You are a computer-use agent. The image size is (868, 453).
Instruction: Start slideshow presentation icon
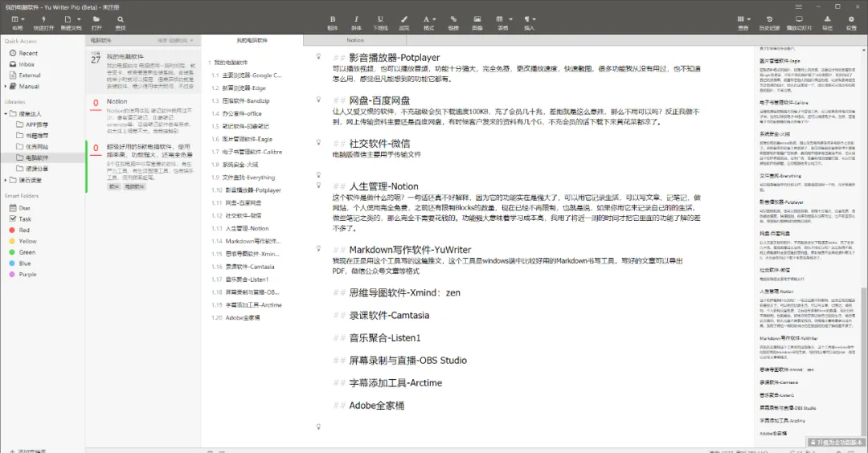coord(799,18)
